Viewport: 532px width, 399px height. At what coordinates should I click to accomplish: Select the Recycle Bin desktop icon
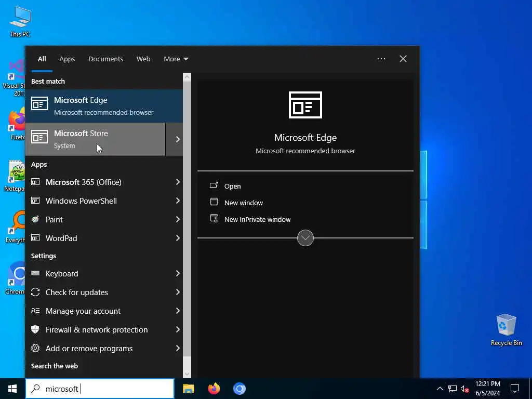coord(506,330)
